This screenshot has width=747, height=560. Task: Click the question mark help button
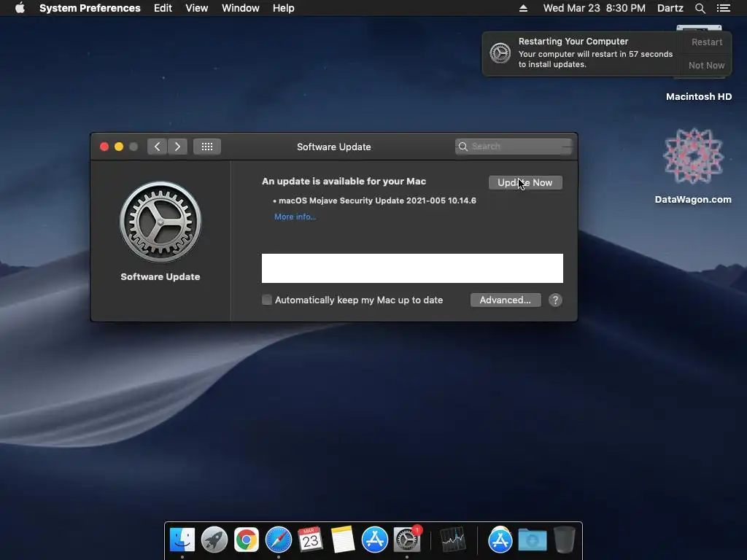(x=555, y=300)
